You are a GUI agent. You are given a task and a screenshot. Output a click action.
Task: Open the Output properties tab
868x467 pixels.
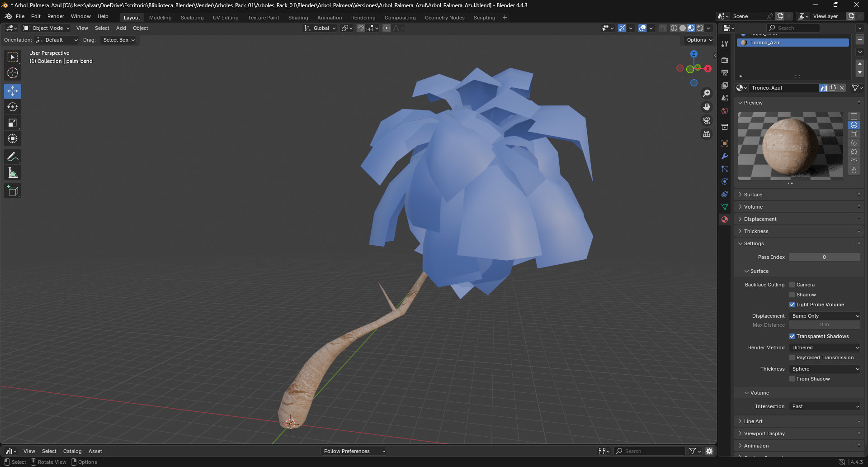pyautogui.click(x=725, y=72)
